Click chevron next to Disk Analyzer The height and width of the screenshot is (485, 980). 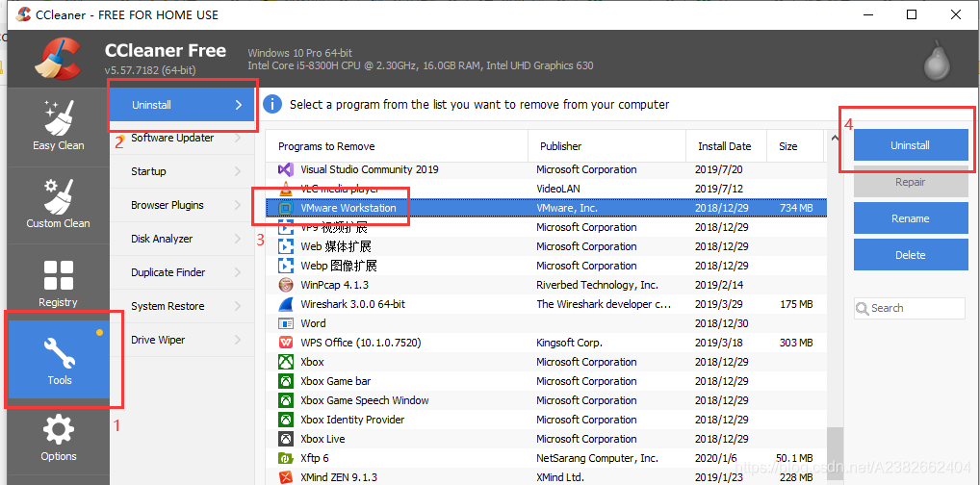238,239
